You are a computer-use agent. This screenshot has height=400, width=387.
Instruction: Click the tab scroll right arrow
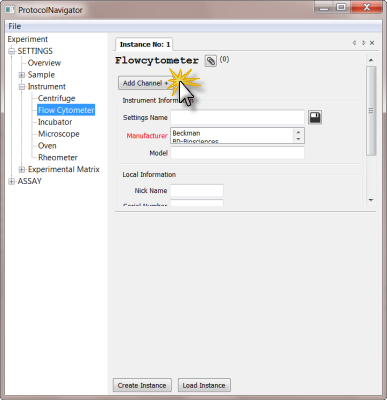click(x=363, y=43)
